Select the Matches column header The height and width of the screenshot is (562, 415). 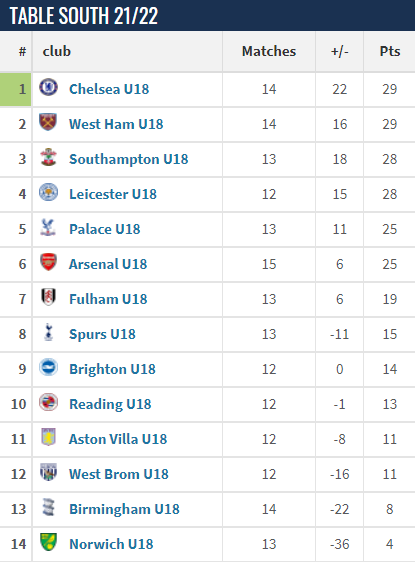[269, 51]
